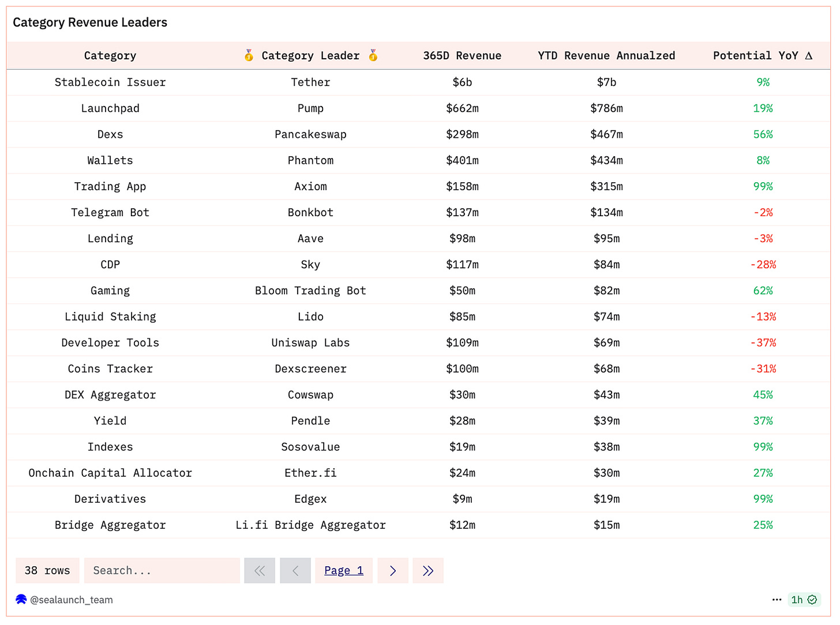The height and width of the screenshot is (625, 840).
Task: Click the Axiom cell
Action: point(310,186)
